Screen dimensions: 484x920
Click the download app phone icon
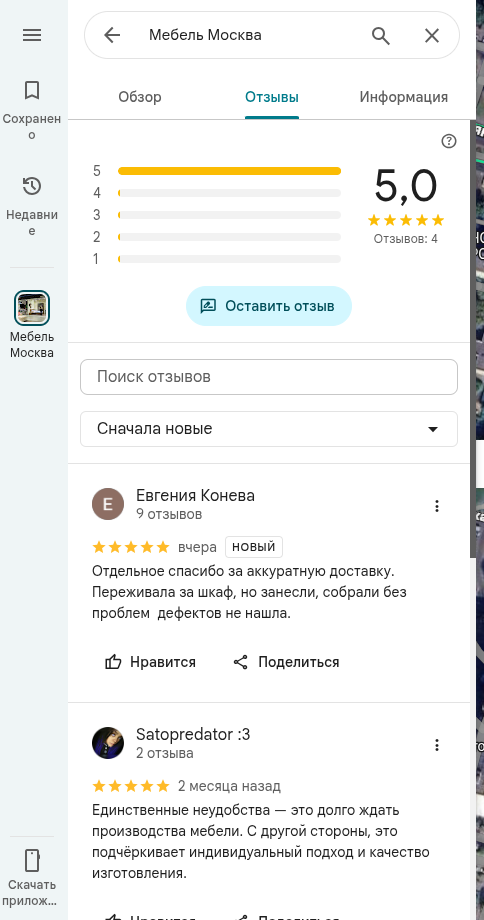tap(32, 861)
